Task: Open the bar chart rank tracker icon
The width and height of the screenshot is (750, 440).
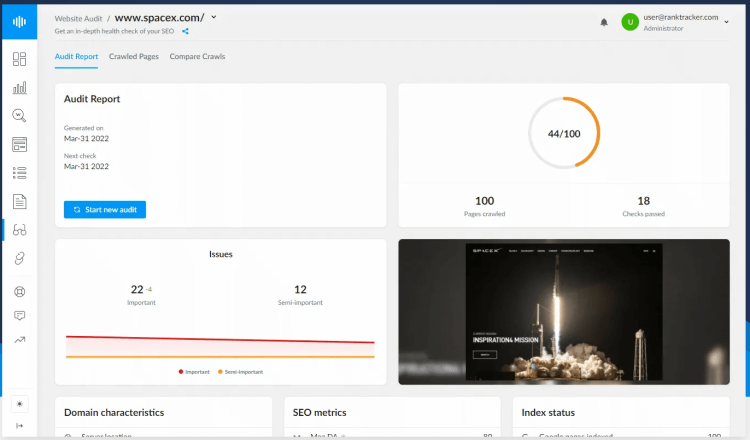Action: 19,88
